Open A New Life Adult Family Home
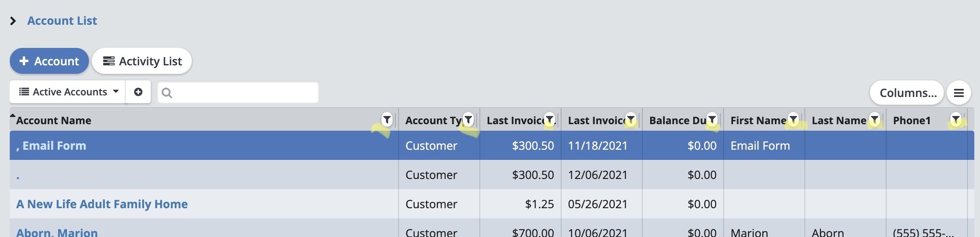This screenshot has width=980, height=237. point(102,204)
